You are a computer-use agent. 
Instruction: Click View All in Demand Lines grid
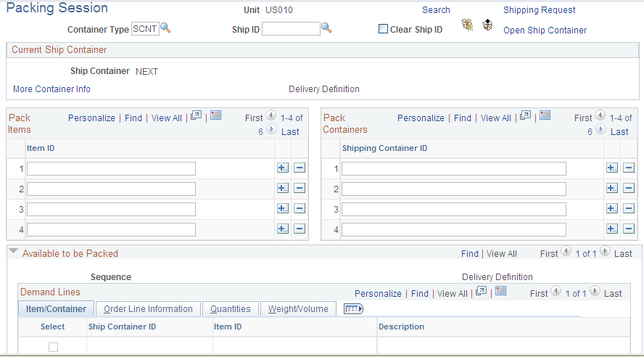click(x=453, y=294)
